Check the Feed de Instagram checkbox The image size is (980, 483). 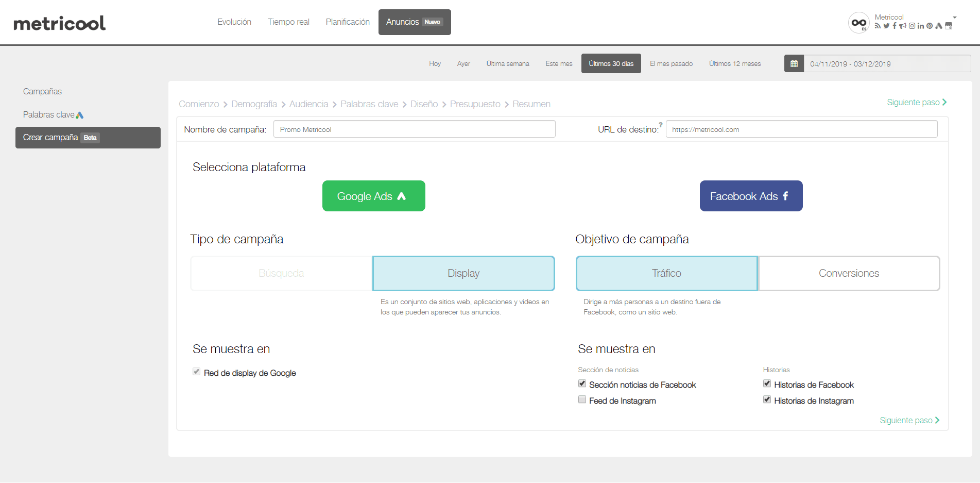582,399
